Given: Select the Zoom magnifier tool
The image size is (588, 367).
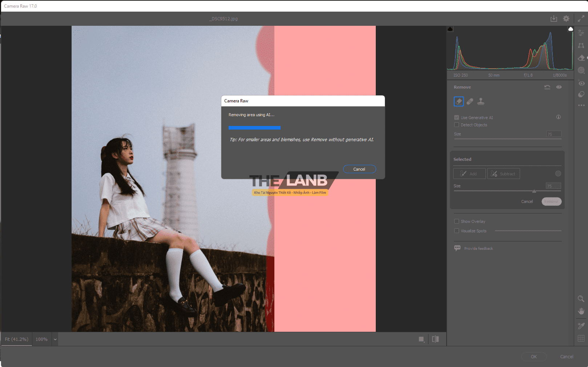Looking at the screenshot, I should pyautogui.click(x=581, y=299).
